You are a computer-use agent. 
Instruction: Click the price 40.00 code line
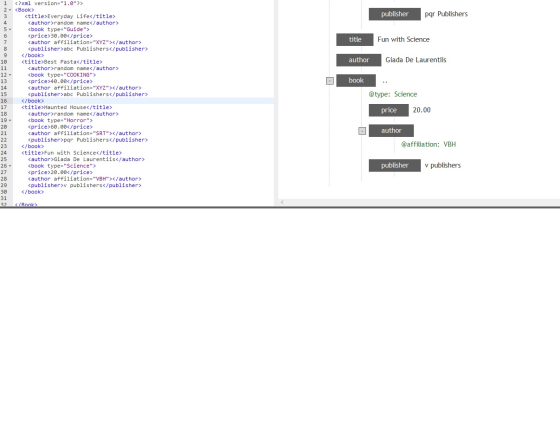pos(60,81)
